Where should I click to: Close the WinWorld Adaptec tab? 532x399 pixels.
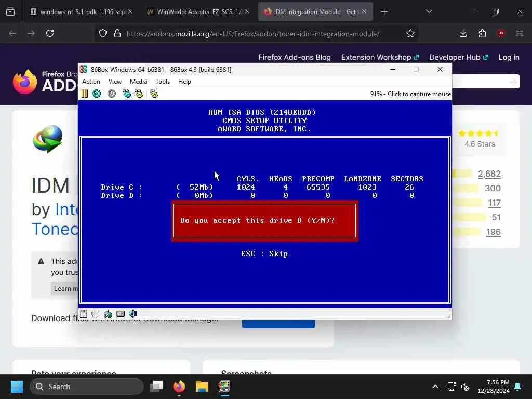click(x=247, y=11)
